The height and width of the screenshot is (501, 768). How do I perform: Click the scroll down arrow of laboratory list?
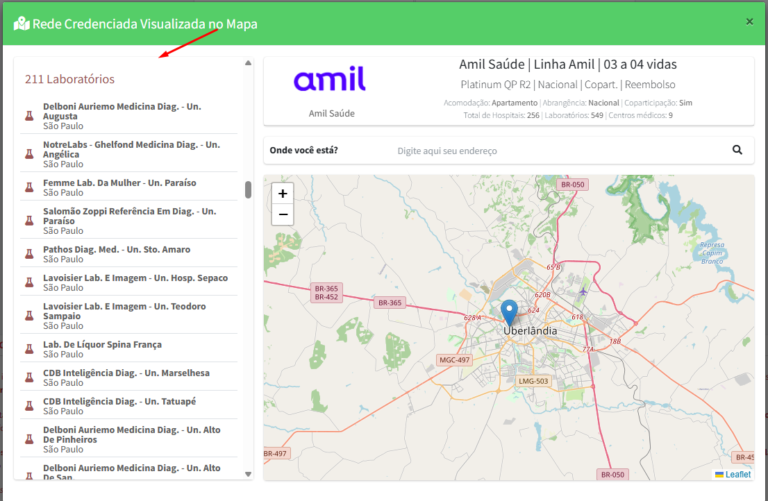click(248, 474)
